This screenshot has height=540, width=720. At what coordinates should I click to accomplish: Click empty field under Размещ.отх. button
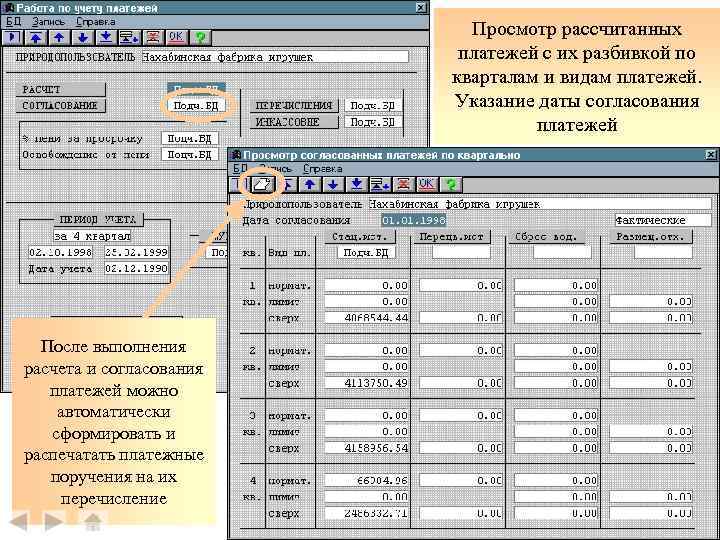(x=663, y=252)
